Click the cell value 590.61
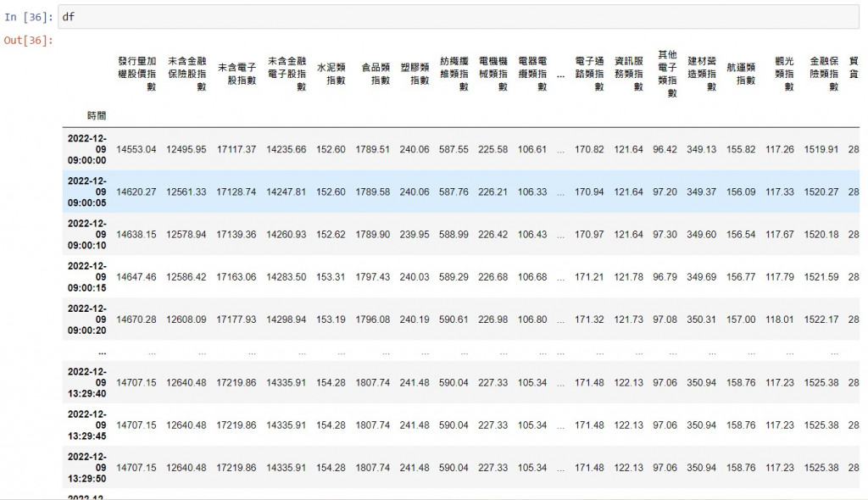The width and height of the screenshot is (868, 500). coord(454,319)
